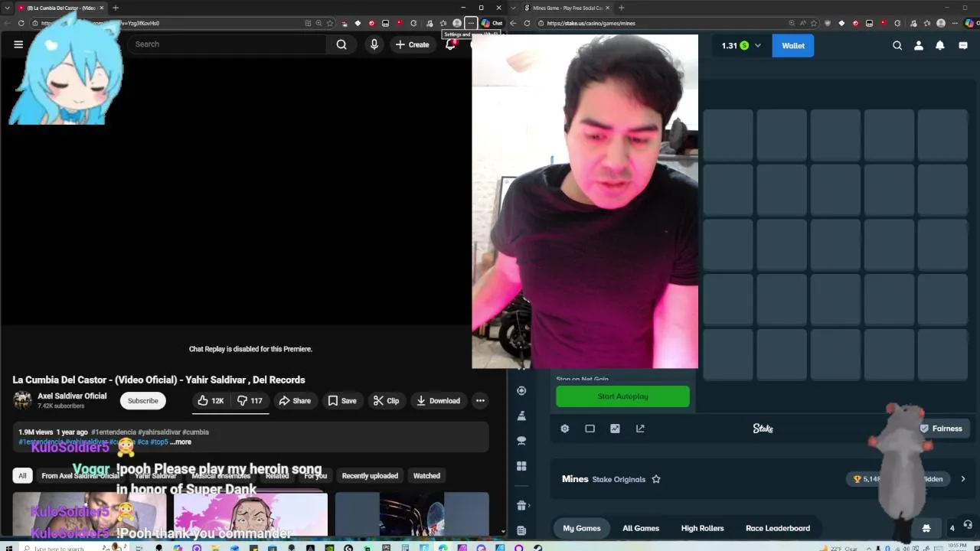Click YouTube Create button
The width and height of the screenshot is (980, 551).
(x=412, y=44)
